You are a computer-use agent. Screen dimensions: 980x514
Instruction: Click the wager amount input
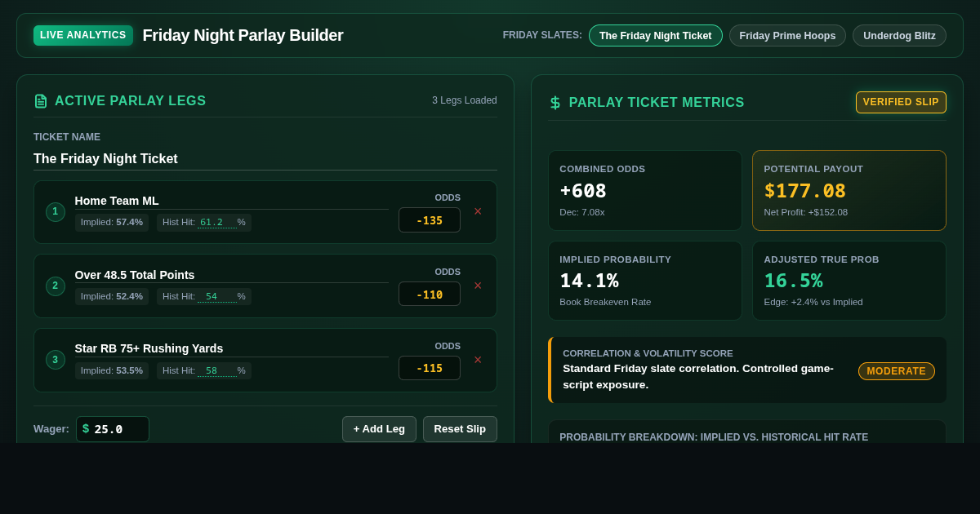pos(113,429)
